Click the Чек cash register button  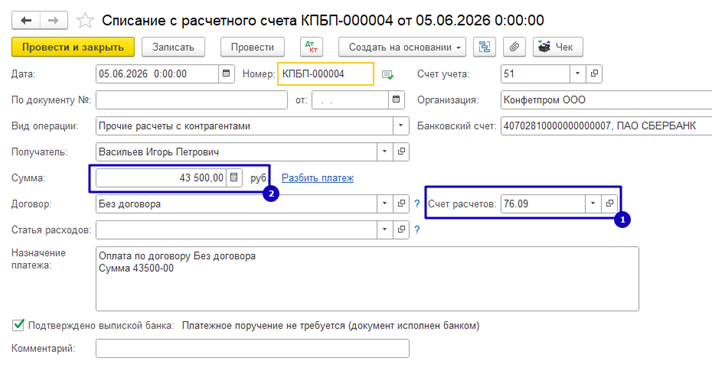click(x=557, y=47)
